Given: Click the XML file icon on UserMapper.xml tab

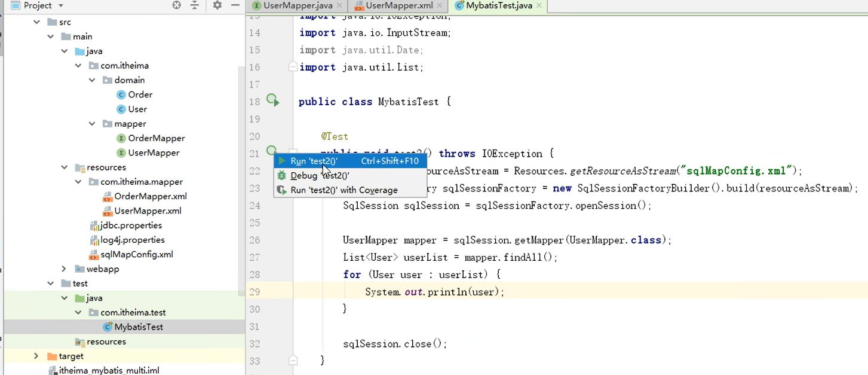Looking at the screenshot, I should tap(358, 5).
